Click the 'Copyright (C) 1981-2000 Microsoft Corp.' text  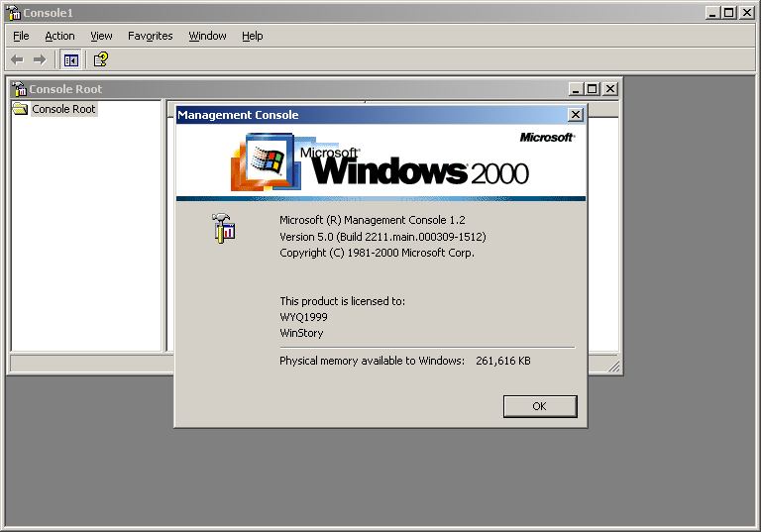coord(377,253)
